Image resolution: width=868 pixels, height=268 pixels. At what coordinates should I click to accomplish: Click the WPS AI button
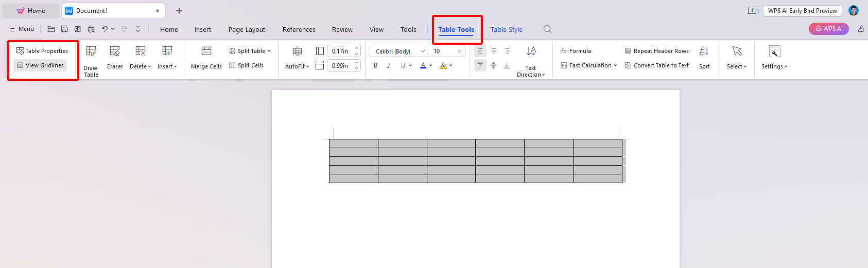coord(829,28)
